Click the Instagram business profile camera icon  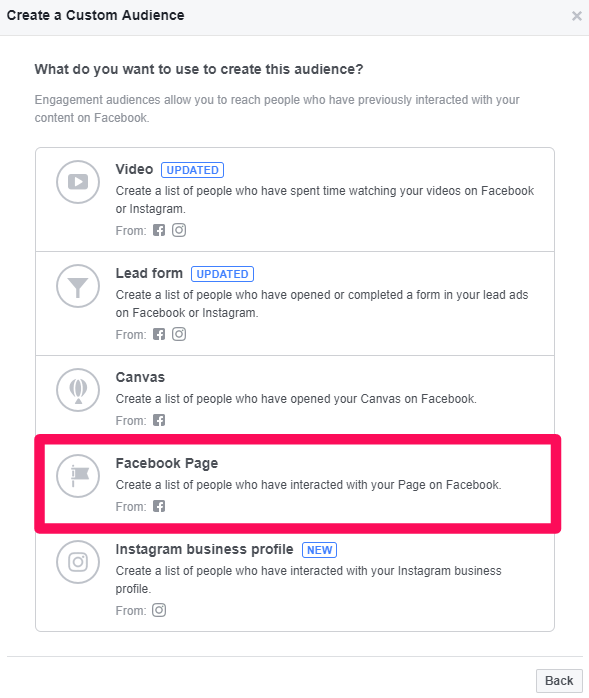click(x=78, y=562)
